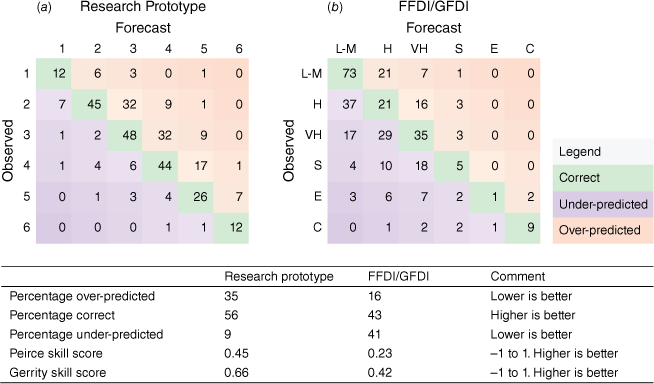Select the purple Under-predicted legend swatch
Image resolution: width=654 pixels, height=384 pixels.
pyautogui.click(x=603, y=204)
